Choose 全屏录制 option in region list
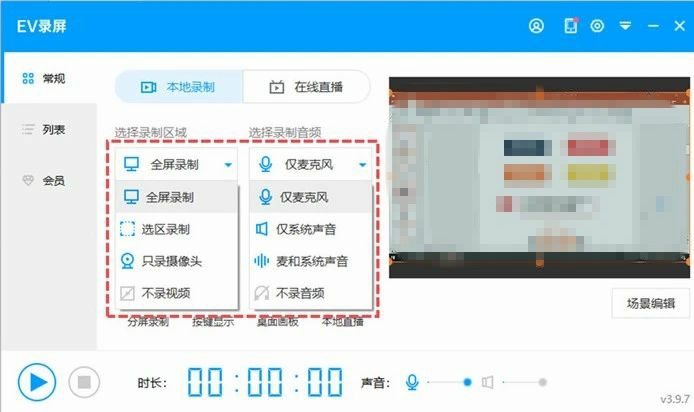The height and width of the screenshot is (412, 694). point(177,197)
